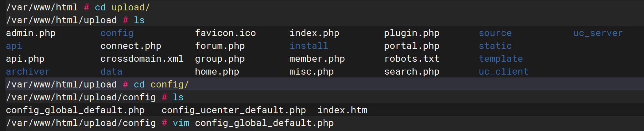This screenshot has width=644, height=131.
Task: Click the 'source' directory name
Action: pyautogui.click(x=495, y=33)
